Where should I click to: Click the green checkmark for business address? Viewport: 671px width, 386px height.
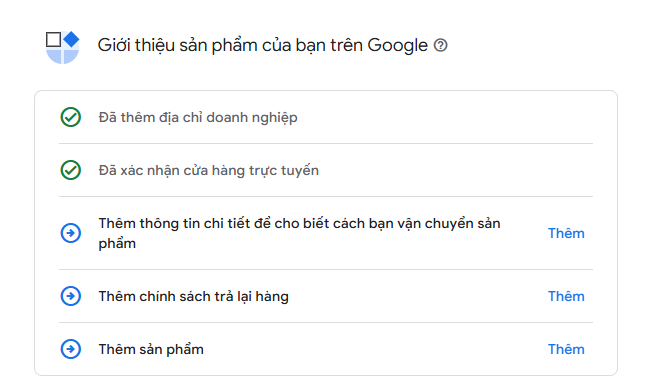tap(71, 117)
